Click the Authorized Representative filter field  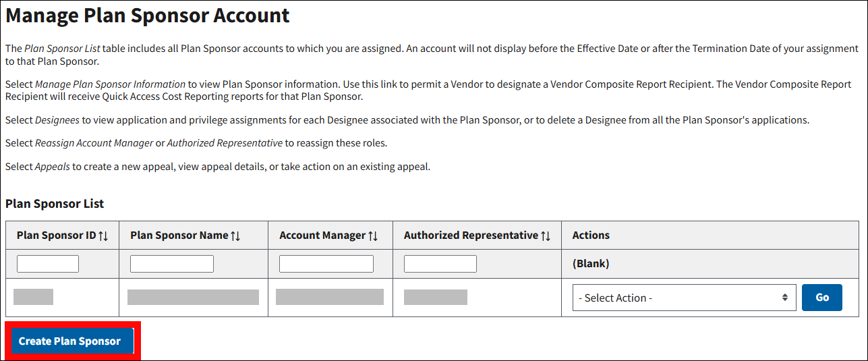(440, 264)
